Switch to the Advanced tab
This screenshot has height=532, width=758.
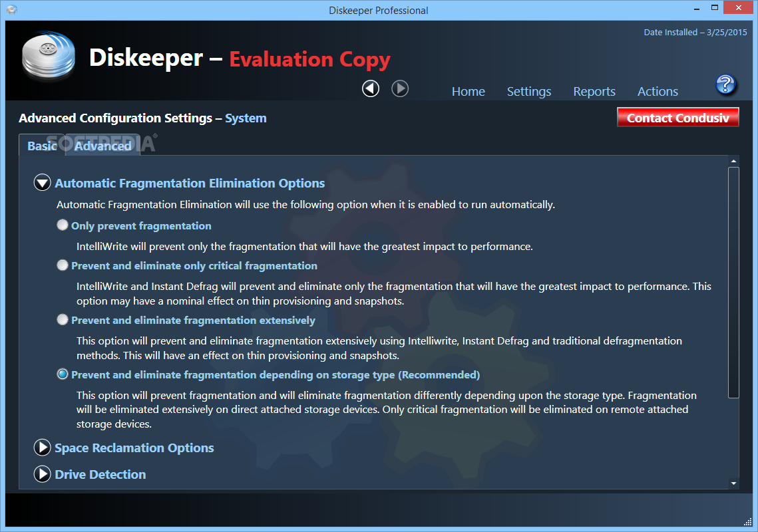coord(103,146)
